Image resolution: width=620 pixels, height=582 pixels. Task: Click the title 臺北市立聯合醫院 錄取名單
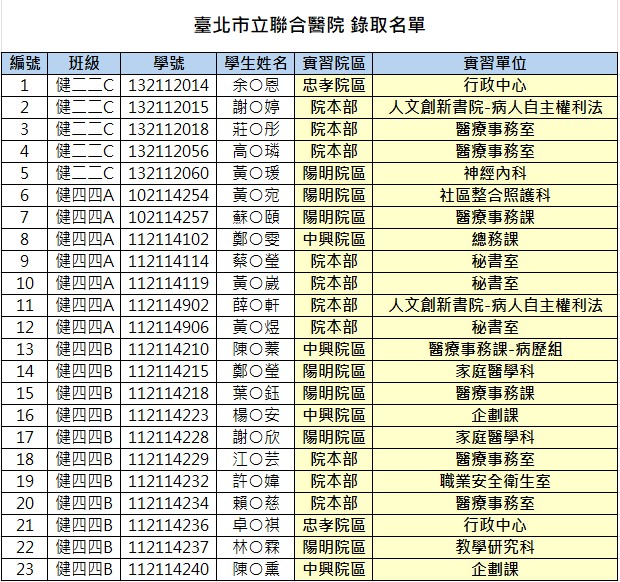310,25
